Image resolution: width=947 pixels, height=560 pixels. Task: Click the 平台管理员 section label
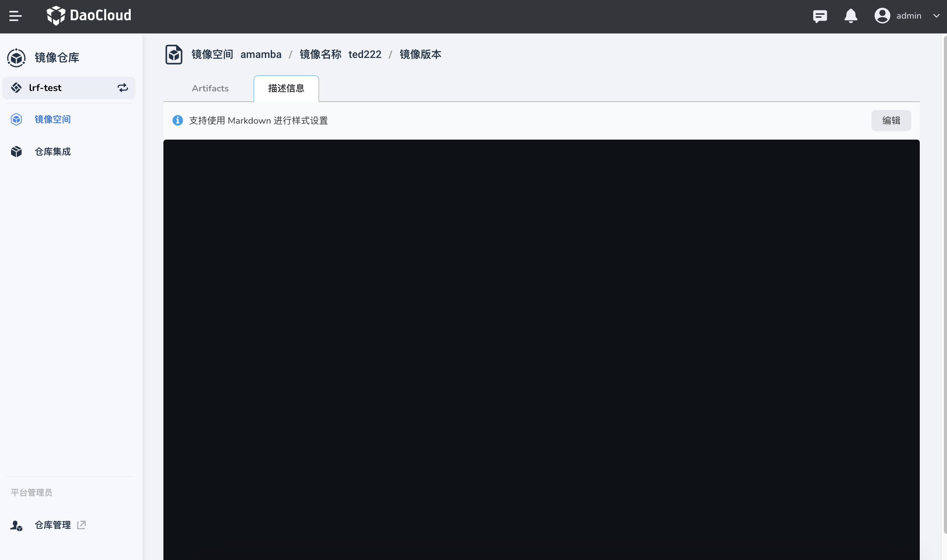(x=32, y=493)
